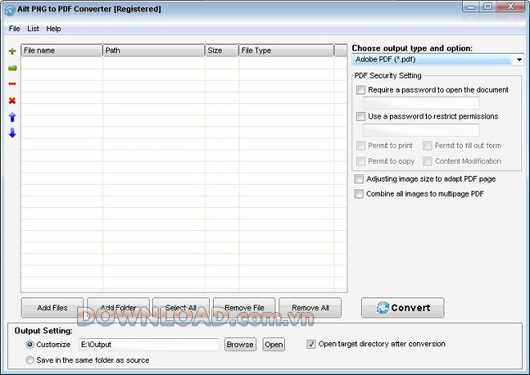Image resolution: width=530 pixels, height=375 pixels.
Task: Open the Help menu
Action: 53,29
